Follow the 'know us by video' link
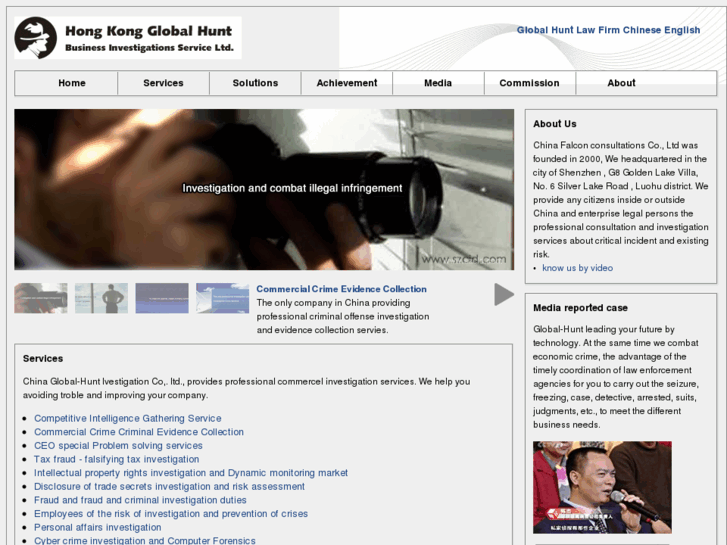 (x=577, y=268)
